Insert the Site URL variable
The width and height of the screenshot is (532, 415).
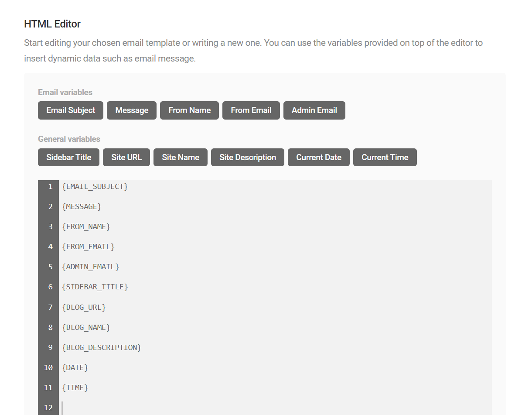click(x=126, y=157)
